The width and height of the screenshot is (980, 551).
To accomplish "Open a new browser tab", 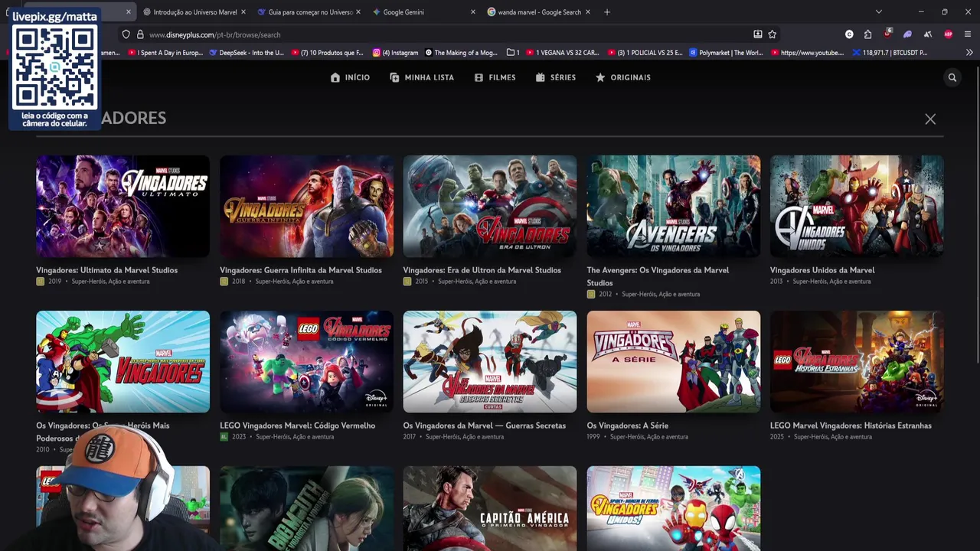I will tap(607, 12).
